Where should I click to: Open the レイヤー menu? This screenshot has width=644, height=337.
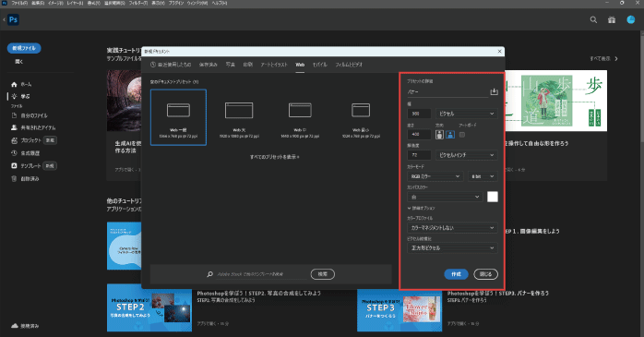coord(75,3)
